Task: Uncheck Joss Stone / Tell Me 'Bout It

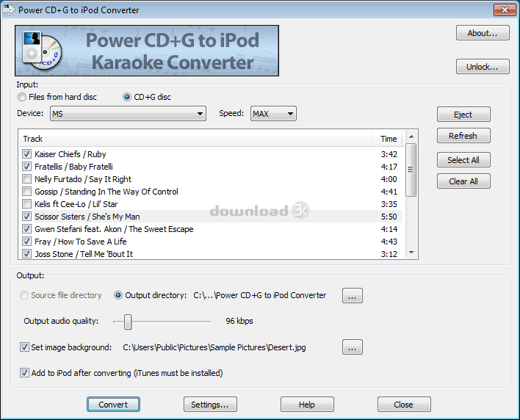Action: pyautogui.click(x=27, y=254)
